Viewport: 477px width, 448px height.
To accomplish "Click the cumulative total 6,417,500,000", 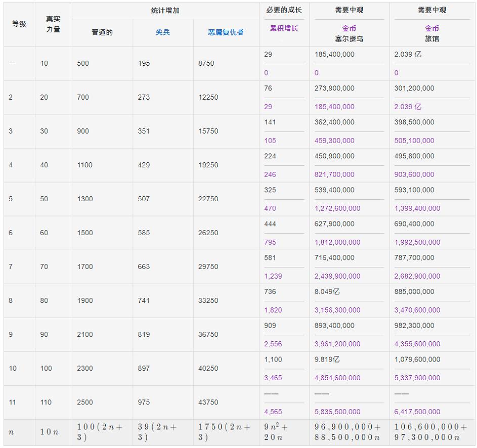I will [x=417, y=412].
